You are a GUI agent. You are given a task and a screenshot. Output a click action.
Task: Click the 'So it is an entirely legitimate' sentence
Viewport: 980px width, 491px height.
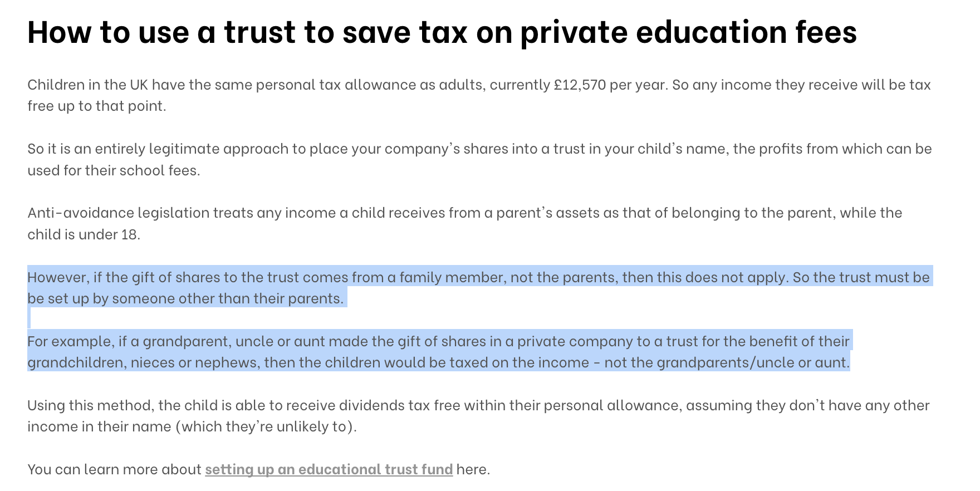[x=479, y=159]
